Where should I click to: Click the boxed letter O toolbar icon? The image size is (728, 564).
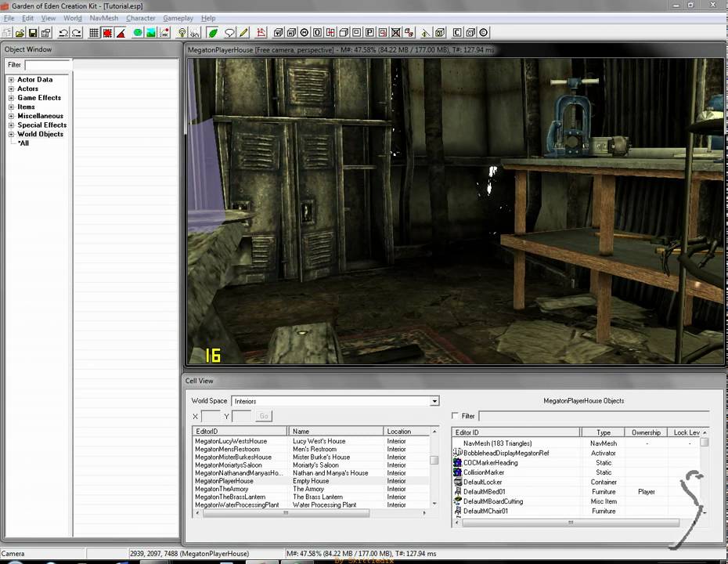point(317,33)
